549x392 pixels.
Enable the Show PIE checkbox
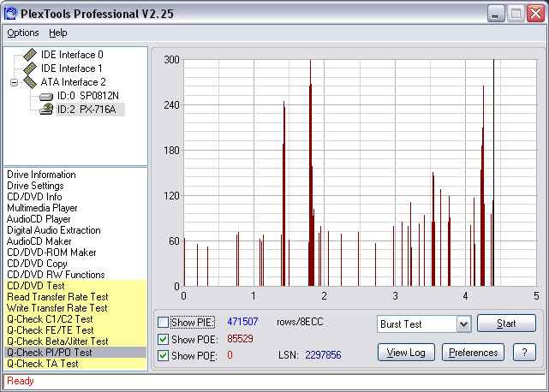tap(164, 323)
